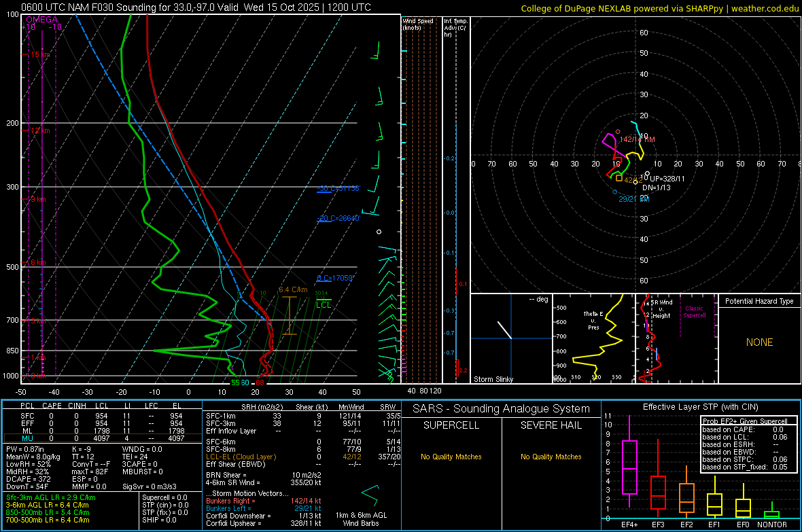The height and width of the screenshot is (532, 802).
Task: Select the SFC-1km SRH row
Action: 303,416
